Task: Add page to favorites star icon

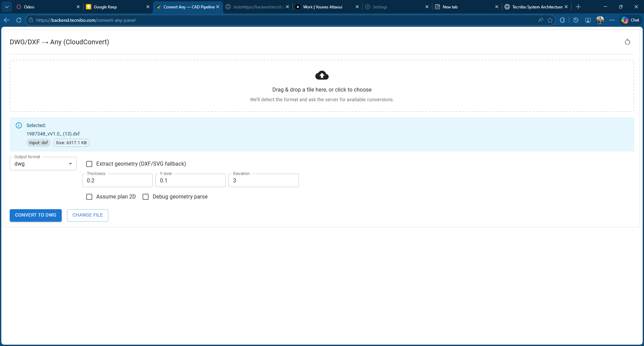Action: (550, 20)
